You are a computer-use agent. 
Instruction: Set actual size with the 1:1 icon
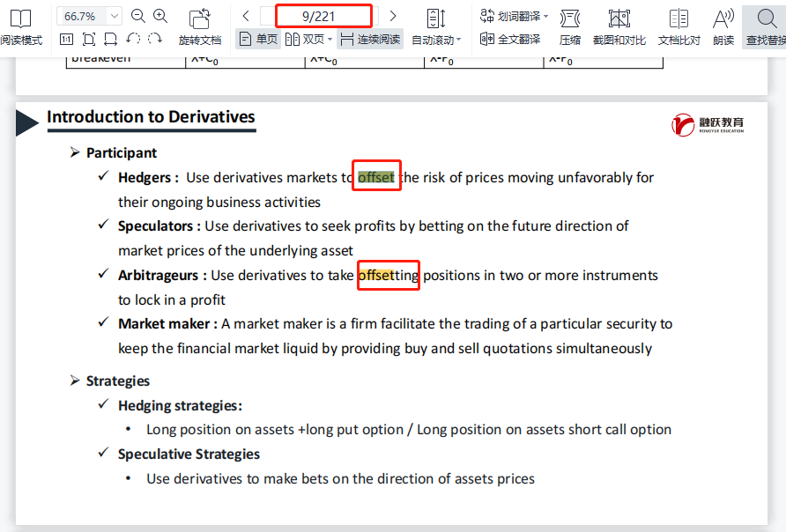(66, 39)
